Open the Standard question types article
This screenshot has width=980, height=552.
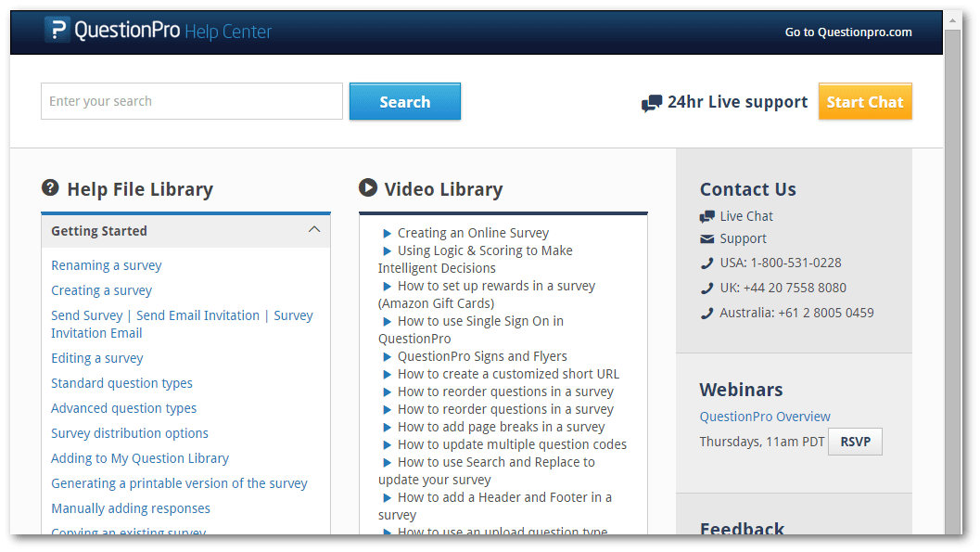pos(121,383)
